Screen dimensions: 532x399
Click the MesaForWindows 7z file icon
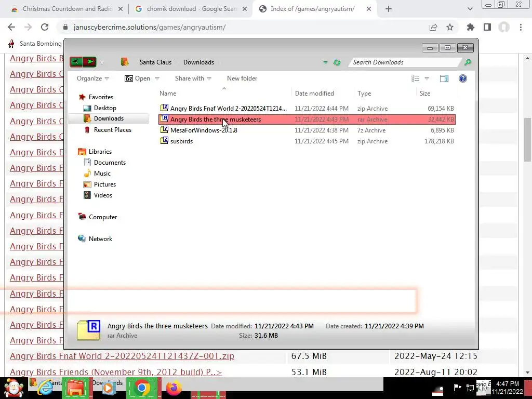(x=164, y=129)
